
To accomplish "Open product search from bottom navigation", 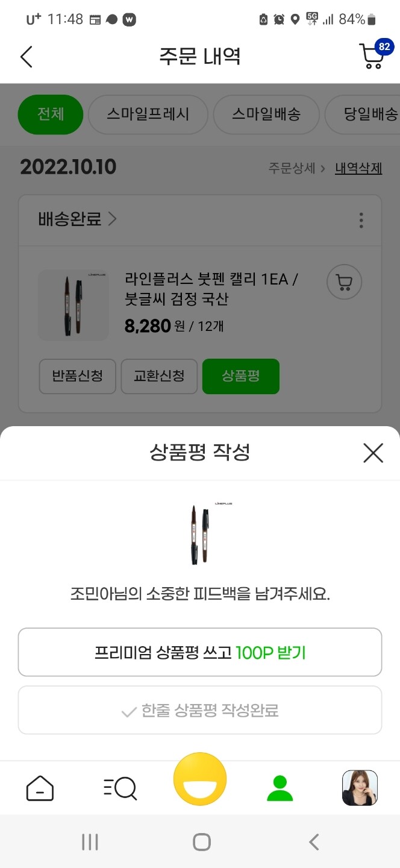I will (120, 787).
